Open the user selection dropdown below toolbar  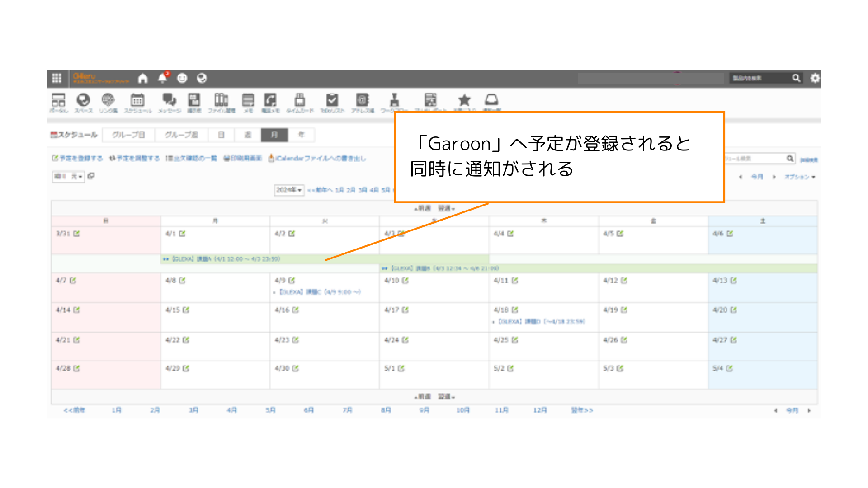[68, 176]
